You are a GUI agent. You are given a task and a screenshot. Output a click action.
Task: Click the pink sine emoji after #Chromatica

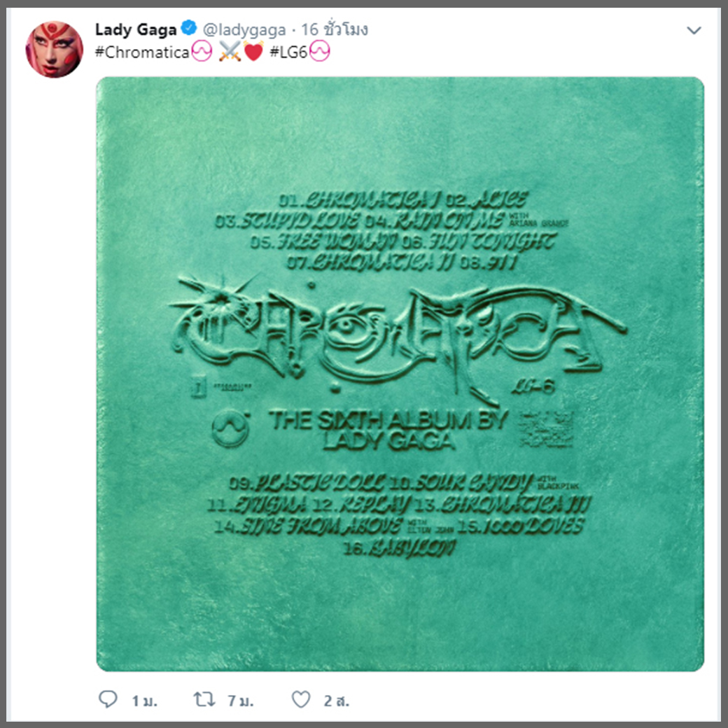point(201,52)
